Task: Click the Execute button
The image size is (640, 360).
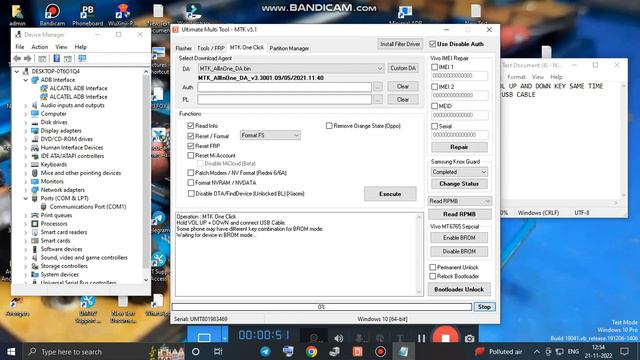Action: (390, 194)
